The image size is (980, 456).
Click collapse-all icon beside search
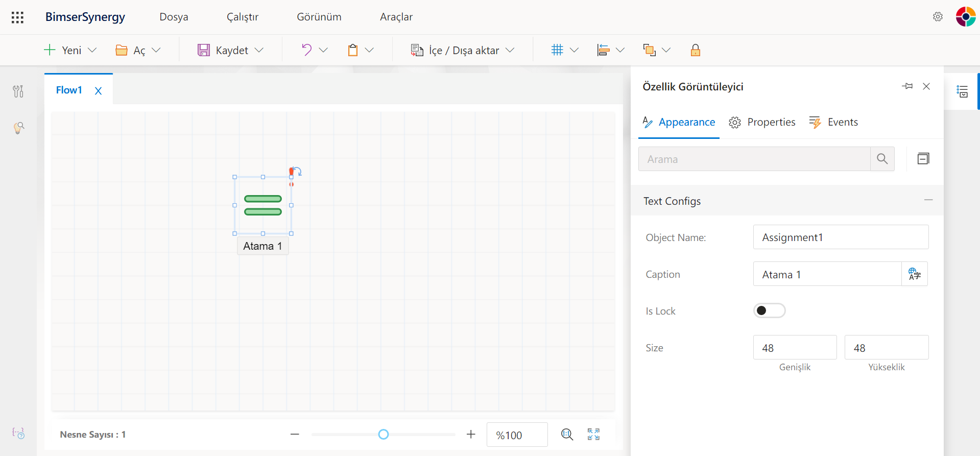point(923,159)
